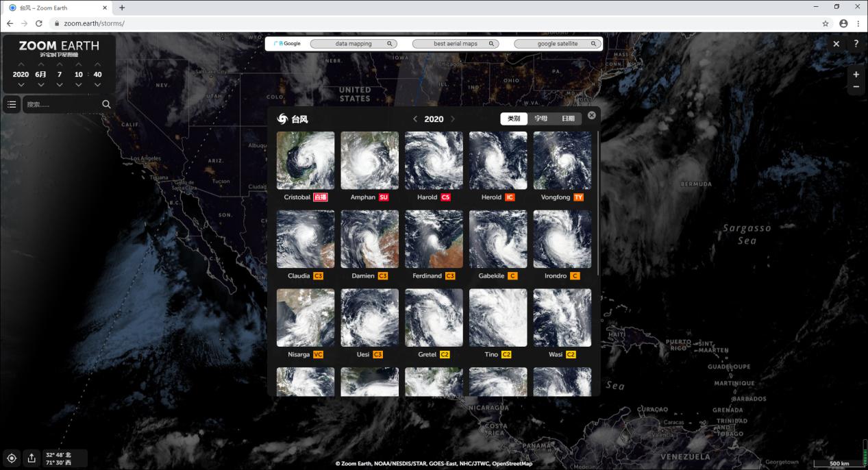868x470 pixels.
Task: Decrease the hour with the down arrow
Action: click(x=79, y=85)
